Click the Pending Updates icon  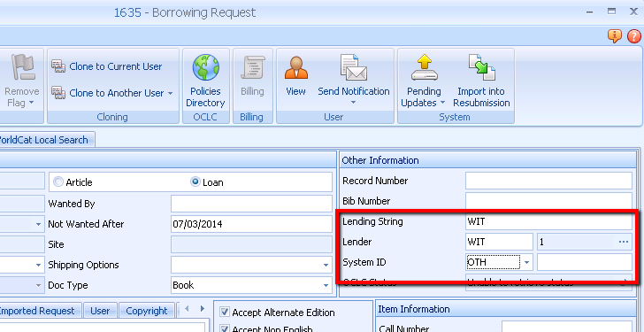(x=425, y=67)
